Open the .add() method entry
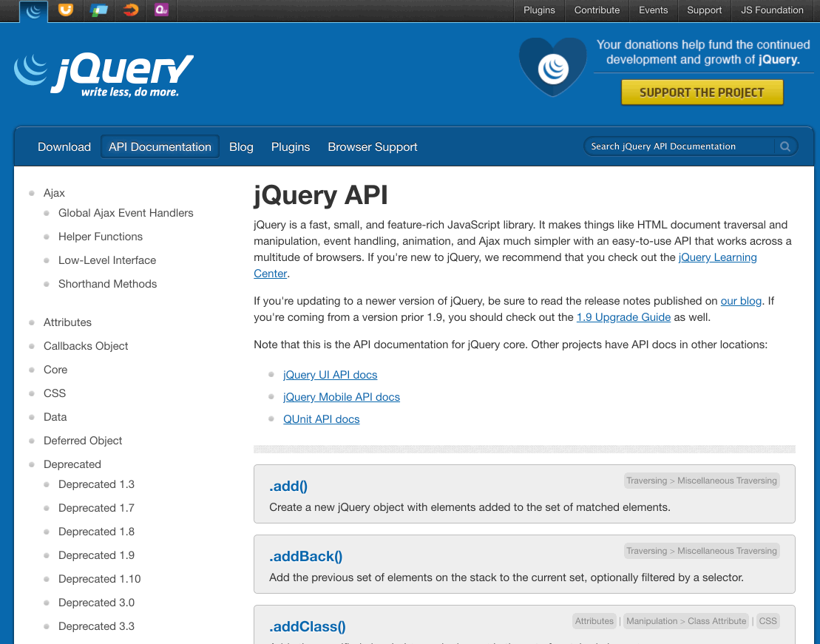The width and height of the screenshot is (820, 644). coord(288,486)
